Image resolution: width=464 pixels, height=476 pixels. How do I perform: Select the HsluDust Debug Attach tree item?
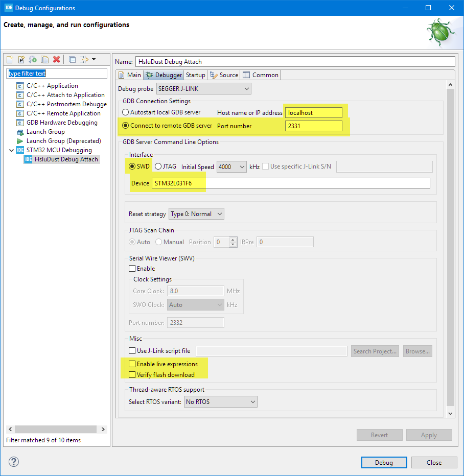[66, 159]
